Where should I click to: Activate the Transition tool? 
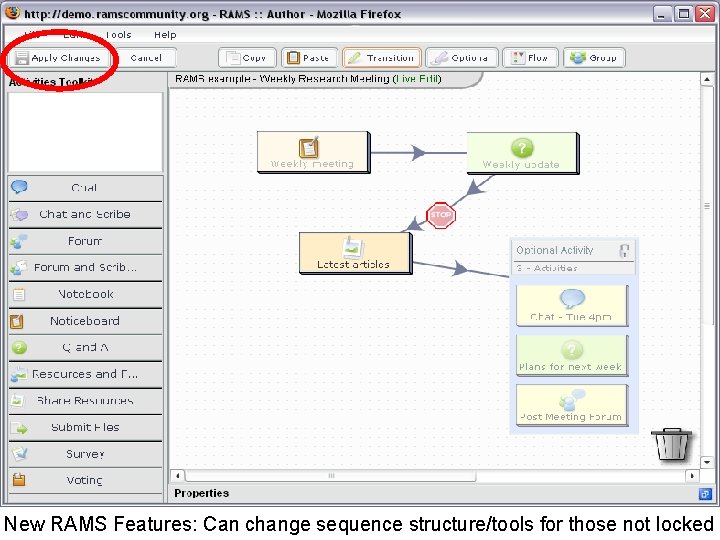pos(382,58)
